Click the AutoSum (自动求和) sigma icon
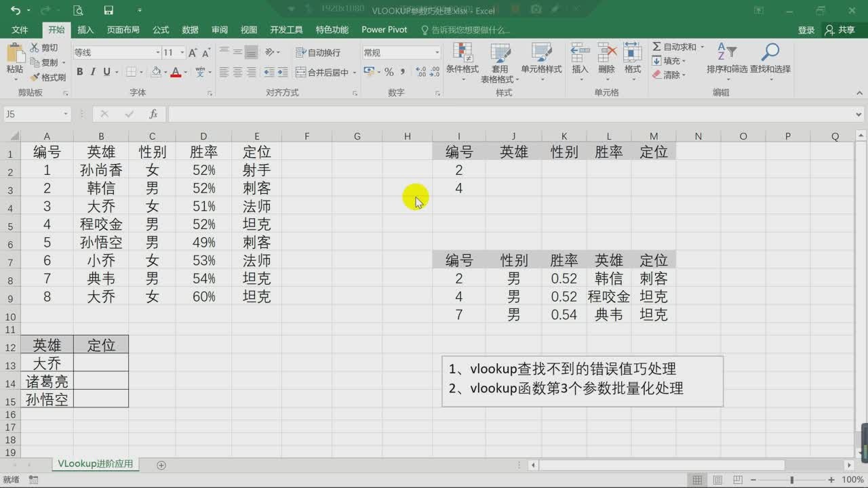The height and width of the screenshot is (488, 868). (656, 47)
